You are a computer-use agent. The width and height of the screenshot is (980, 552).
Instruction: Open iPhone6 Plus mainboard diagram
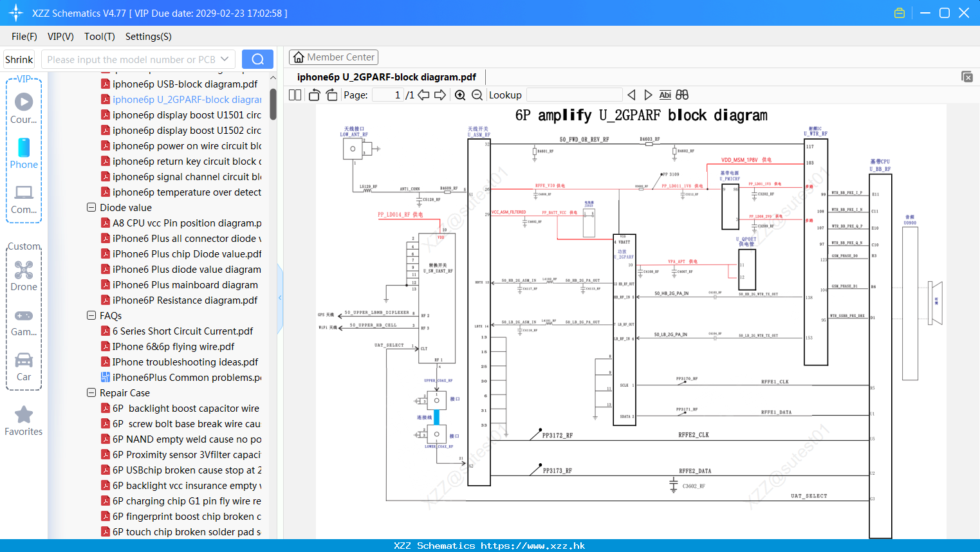point(185,284)
